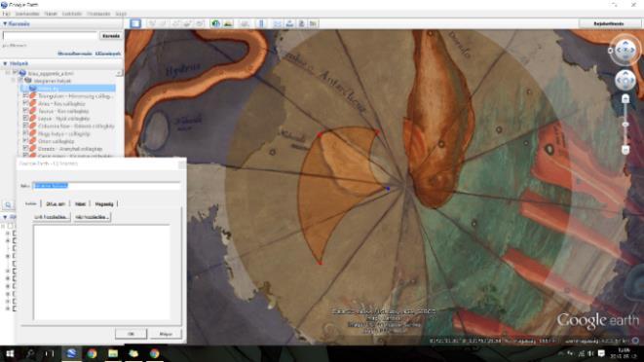
Task: Toggle the Lepus - Nyúl csillagkép checkbox
Action: point(25,118)
